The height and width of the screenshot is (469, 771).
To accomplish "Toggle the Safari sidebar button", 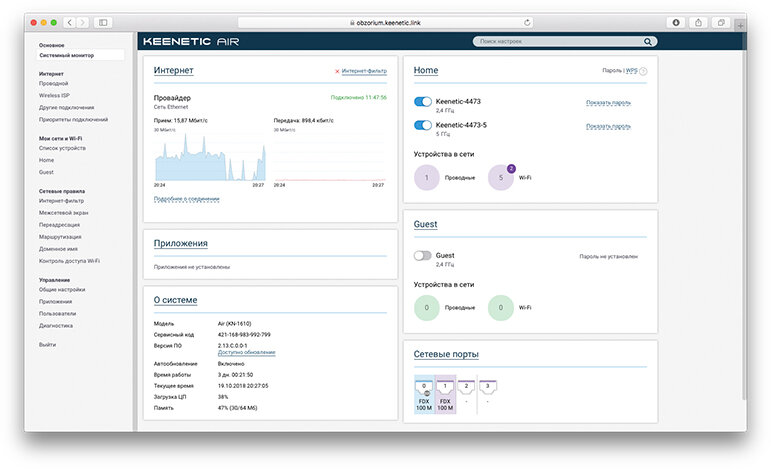I will (103, 23).
